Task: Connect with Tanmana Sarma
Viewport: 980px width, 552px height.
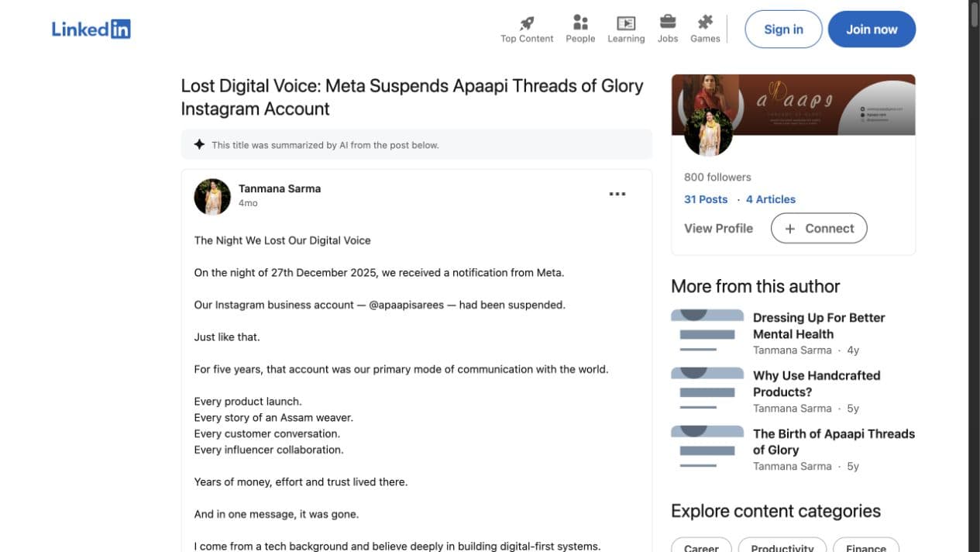Action: (819, 228)
